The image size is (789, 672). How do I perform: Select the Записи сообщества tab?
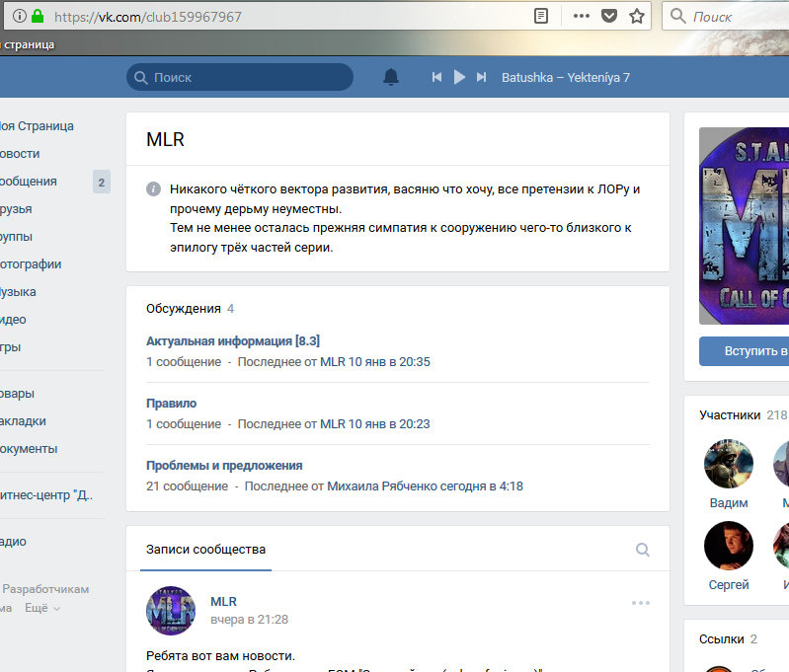click(x=205, y=550)
